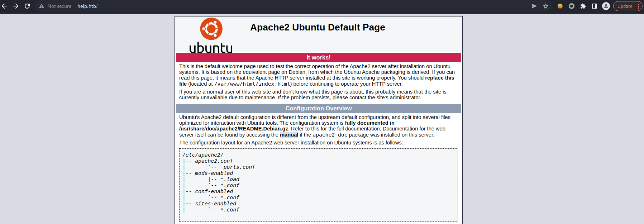Go forward to the next page

pos(16,6)
